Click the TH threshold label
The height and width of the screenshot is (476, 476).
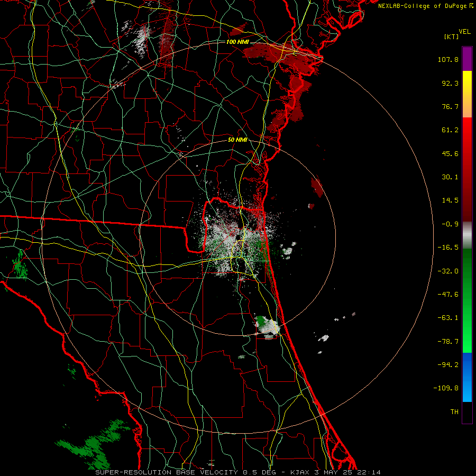454,412
